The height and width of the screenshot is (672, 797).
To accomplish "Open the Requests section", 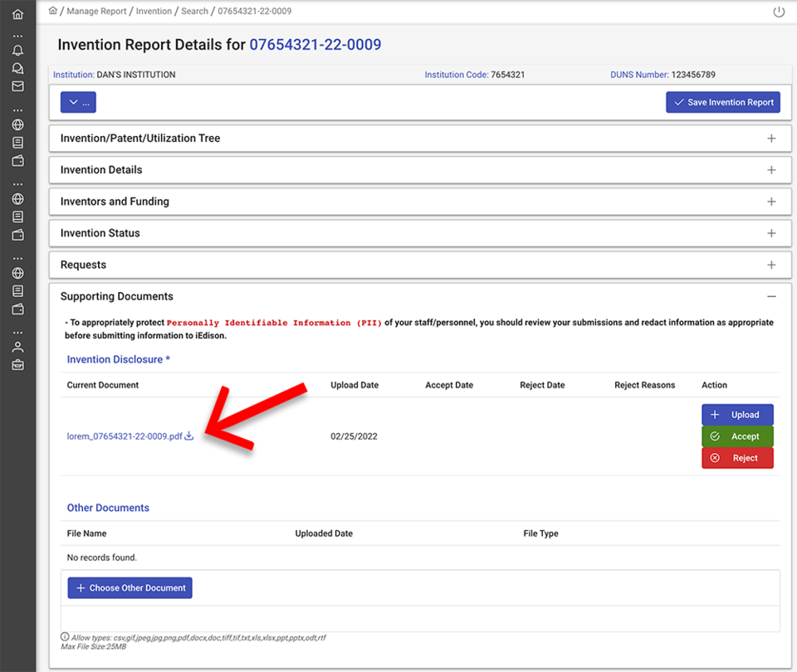I will point(771,265).
